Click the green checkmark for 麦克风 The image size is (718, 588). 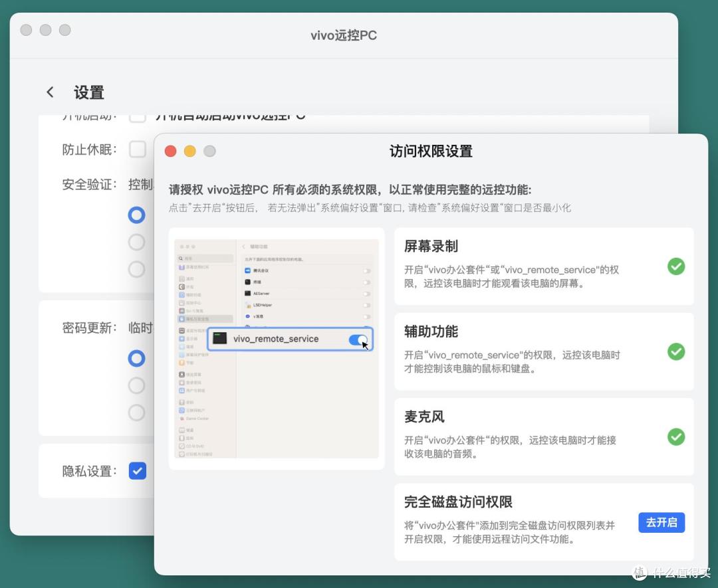pyautogui.click(x=676, y=437)
